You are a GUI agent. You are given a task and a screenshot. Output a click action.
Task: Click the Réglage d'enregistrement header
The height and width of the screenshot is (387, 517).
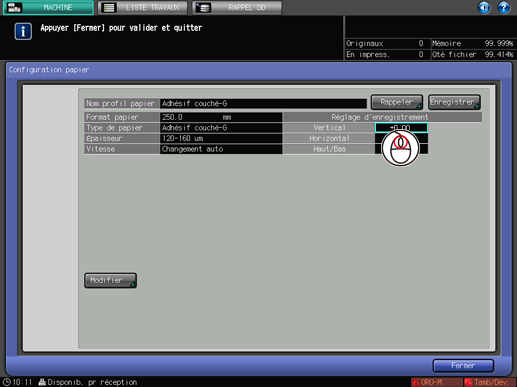pos(382,117)
